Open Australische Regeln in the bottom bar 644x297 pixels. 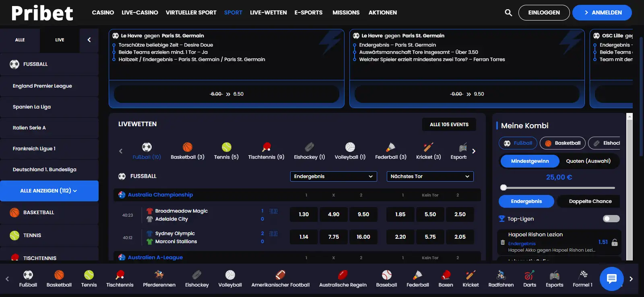[343, 279]
